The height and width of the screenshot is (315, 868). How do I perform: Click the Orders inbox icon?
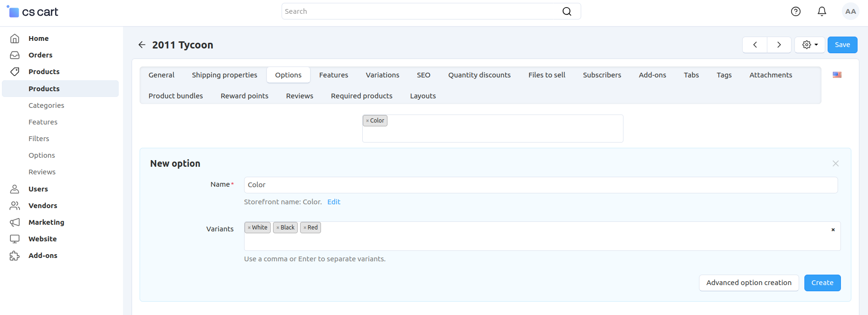(15, 55)
